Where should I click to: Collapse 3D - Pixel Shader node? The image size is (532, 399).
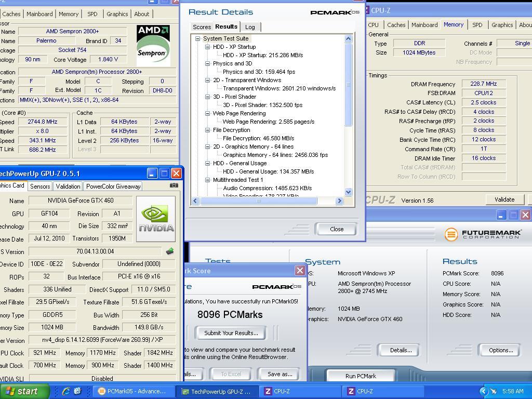coord(207,97)
